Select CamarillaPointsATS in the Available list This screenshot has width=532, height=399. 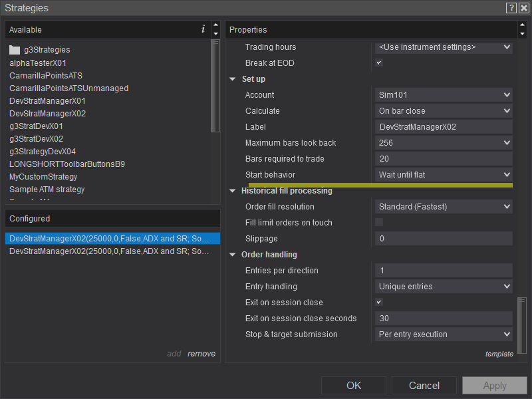coord(46,76)
